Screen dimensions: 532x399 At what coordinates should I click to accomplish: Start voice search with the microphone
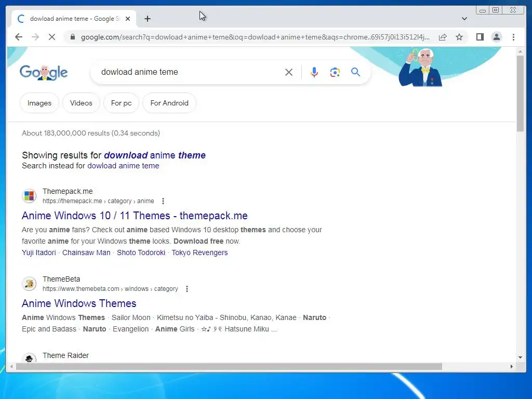click(314, 72)
